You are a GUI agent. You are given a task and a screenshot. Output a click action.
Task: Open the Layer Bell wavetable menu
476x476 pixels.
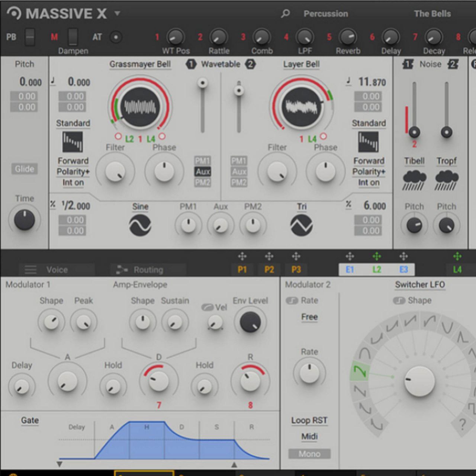301,64
